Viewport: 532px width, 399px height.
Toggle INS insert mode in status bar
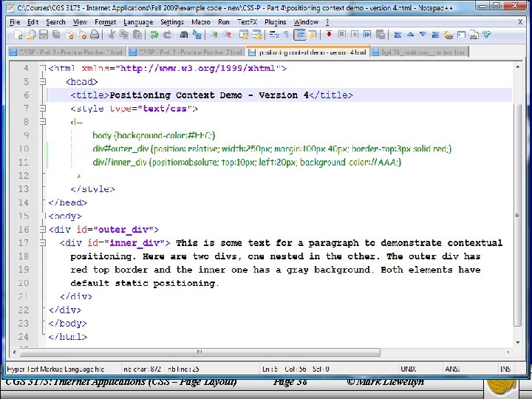[x=505, y=369]
